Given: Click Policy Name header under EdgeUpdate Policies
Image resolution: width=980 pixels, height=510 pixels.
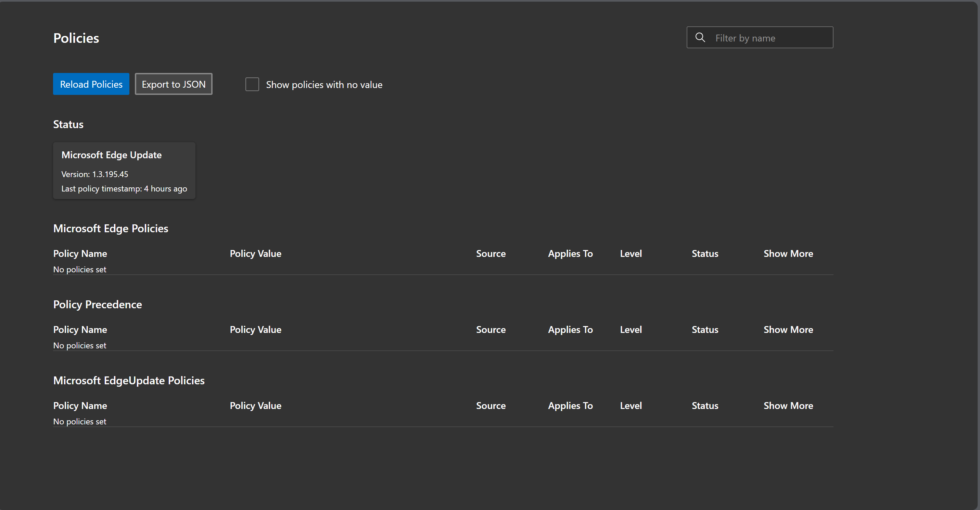Looking at the screenshot, I should [x=80, y=406].
